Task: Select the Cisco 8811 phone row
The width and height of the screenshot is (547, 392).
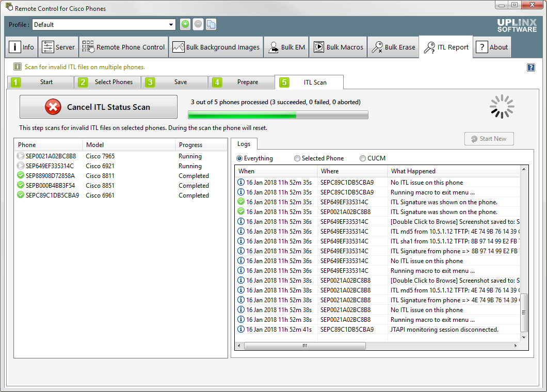Action: [120, 175]
